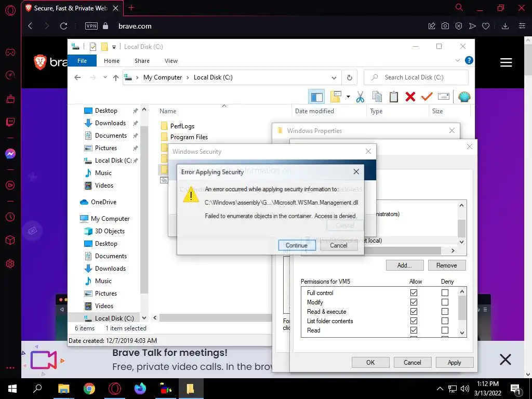The image size is (532, 399).
Task: Click the user names list horizontal scrollbar
Action: tap(402, 251)
